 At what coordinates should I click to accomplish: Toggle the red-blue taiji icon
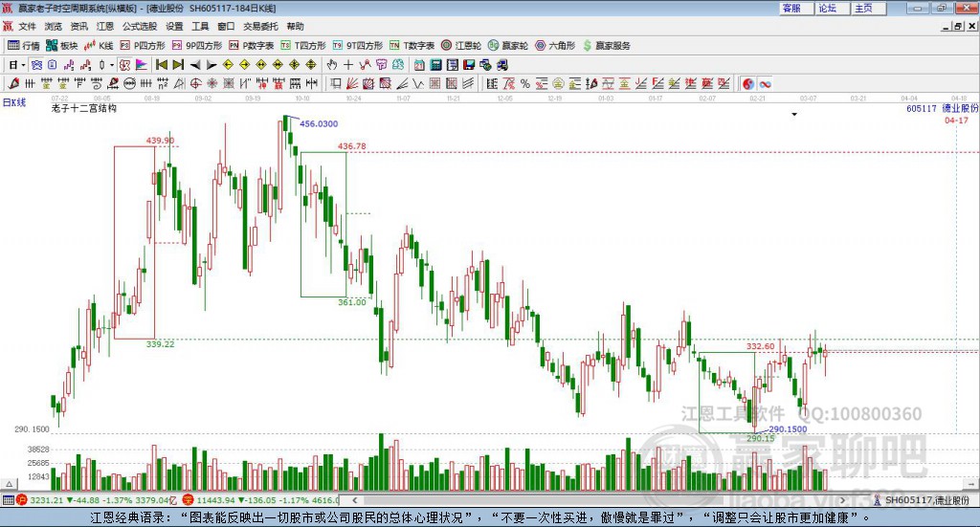748,83
